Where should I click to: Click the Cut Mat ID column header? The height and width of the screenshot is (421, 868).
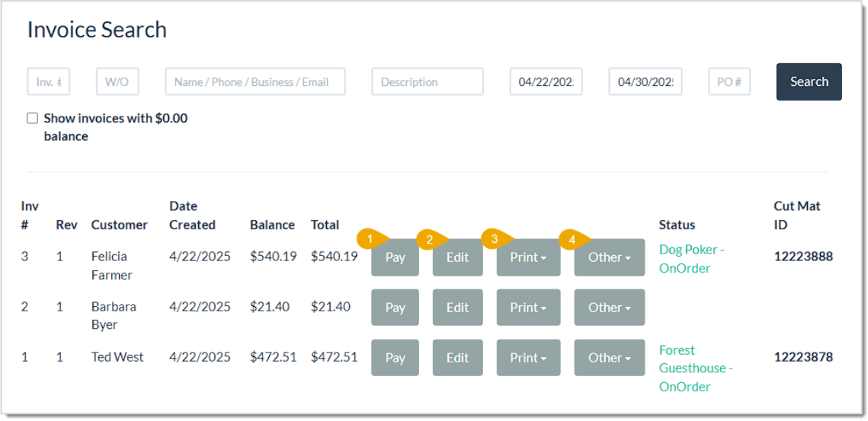[797, 215]
